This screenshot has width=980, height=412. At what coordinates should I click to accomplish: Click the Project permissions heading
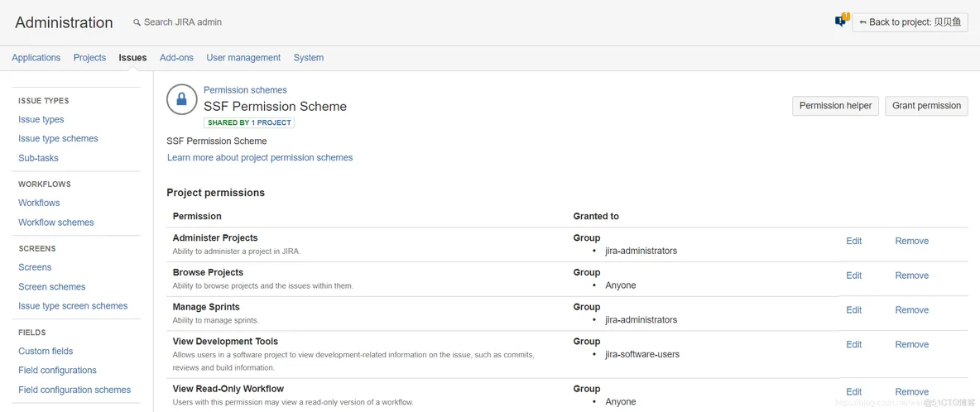point(216,192)
